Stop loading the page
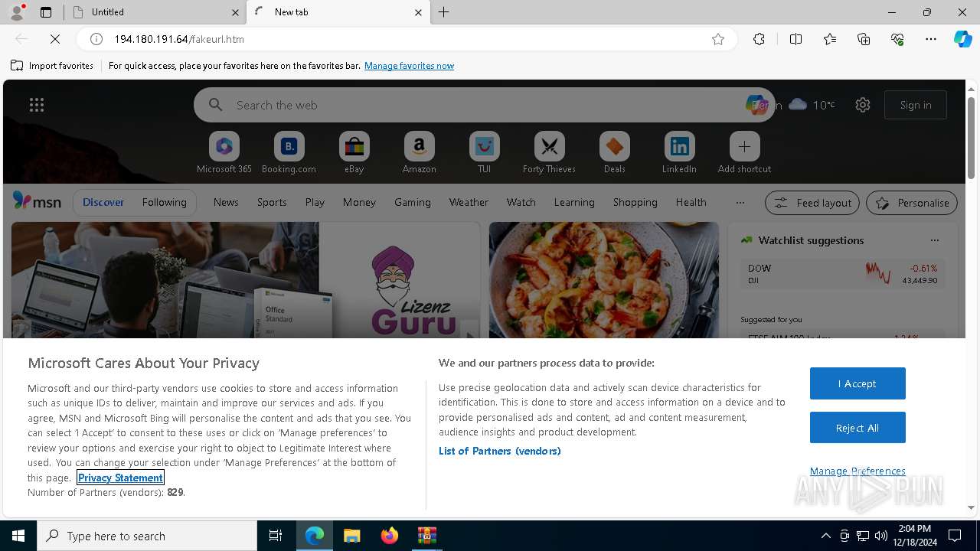Viewport: 980px width, 551px height. tap(55, 39)
